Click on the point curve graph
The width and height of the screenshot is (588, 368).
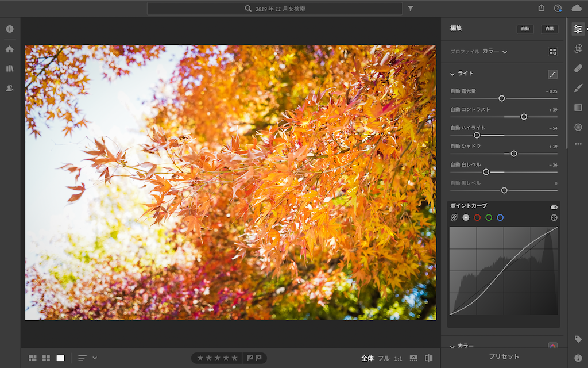click(504, 270)
